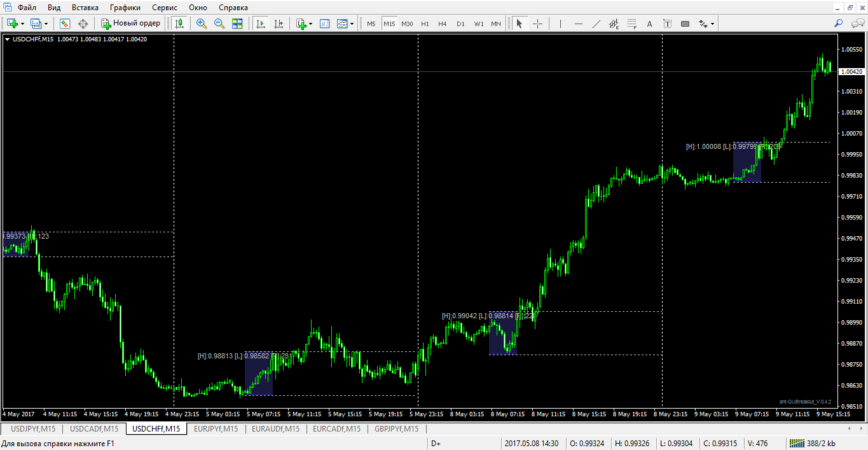Click the Arrows objects icon

tap(703, 24)
